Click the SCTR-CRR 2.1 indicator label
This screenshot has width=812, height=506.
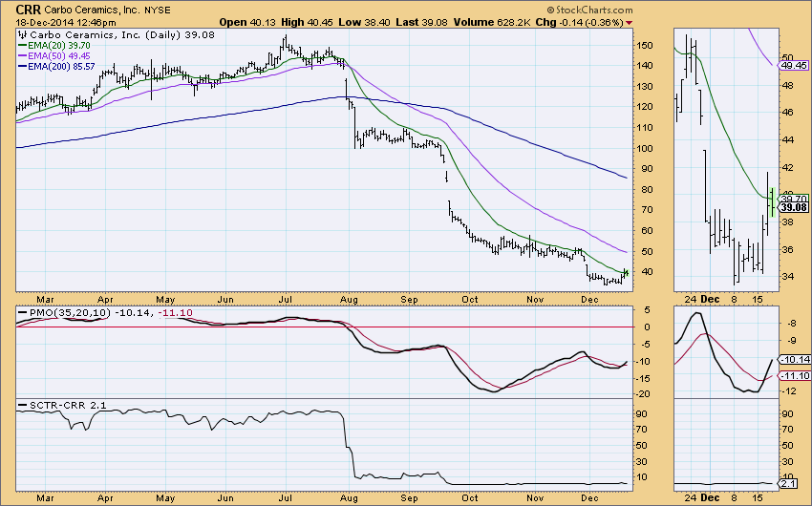(68, 405)
